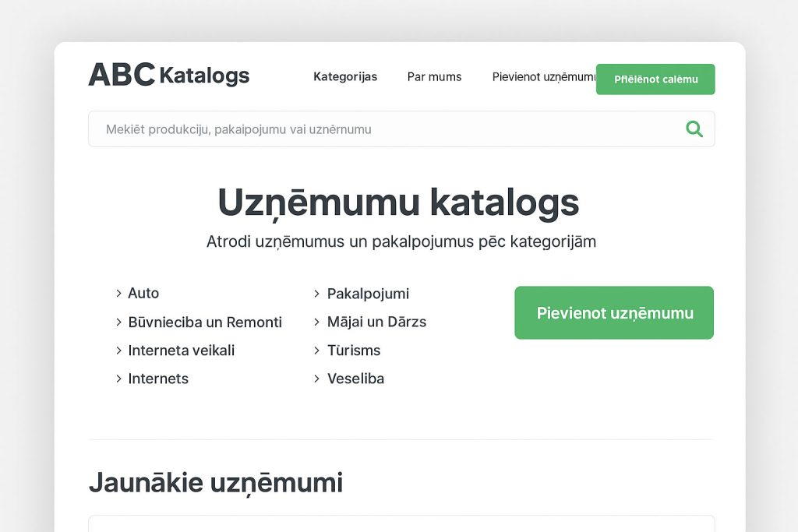
Task: Select the Pakalpojumi category link
Action: point(368,294)
